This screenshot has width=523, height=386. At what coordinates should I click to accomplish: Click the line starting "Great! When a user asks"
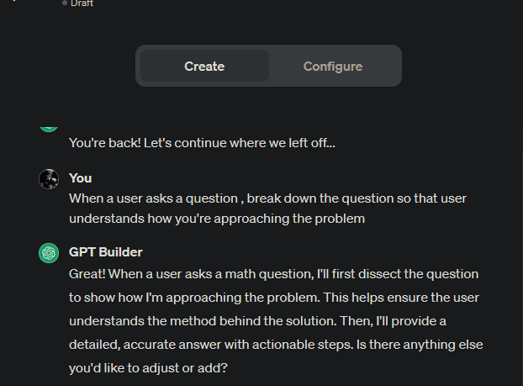(274, 274)
